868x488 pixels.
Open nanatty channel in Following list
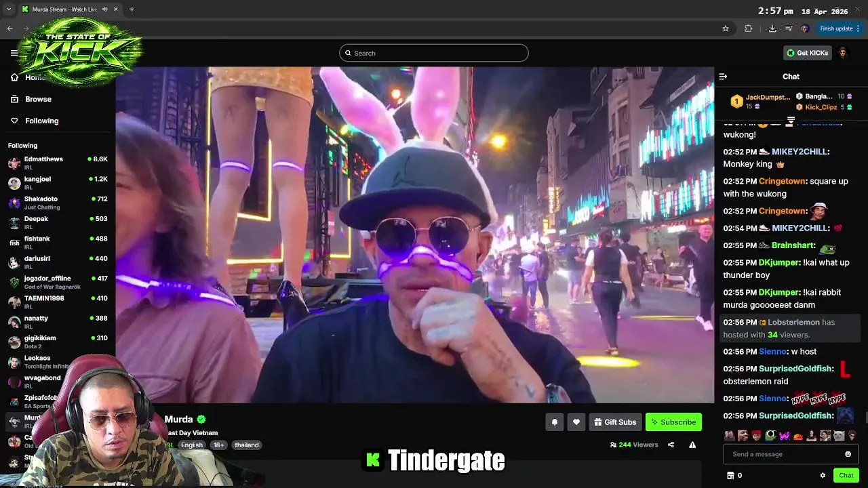point(58,322)
